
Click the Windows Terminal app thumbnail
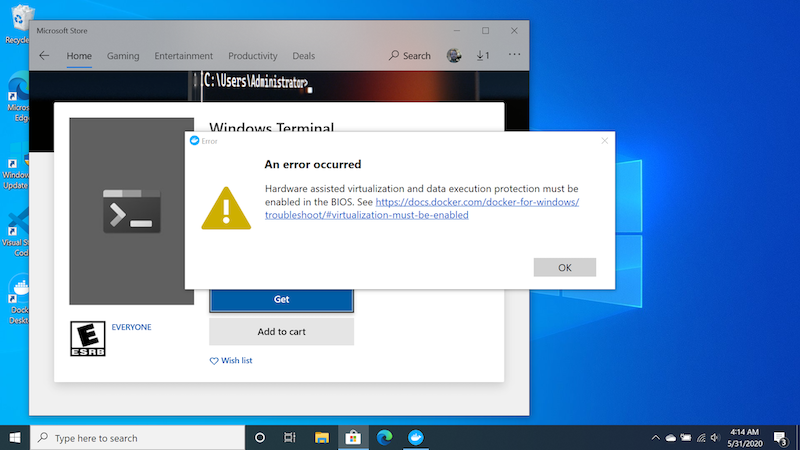pos(132,211)
